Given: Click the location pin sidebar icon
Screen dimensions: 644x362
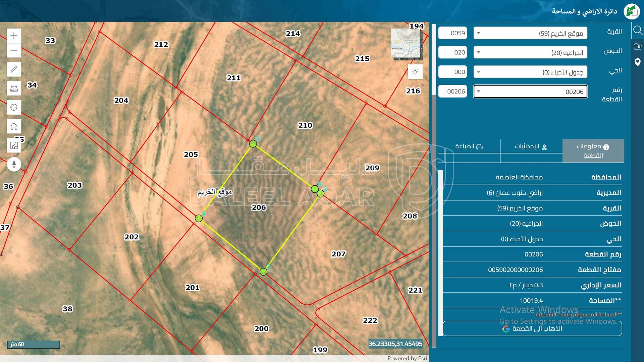Looking at the screenshot, I should 637,62.
